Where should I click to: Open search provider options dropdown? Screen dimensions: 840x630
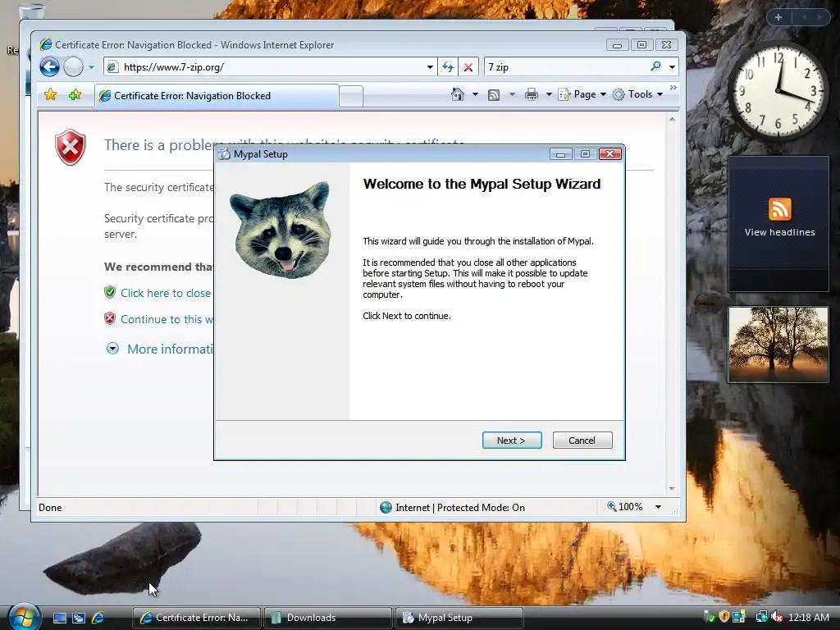coord(672,67)
